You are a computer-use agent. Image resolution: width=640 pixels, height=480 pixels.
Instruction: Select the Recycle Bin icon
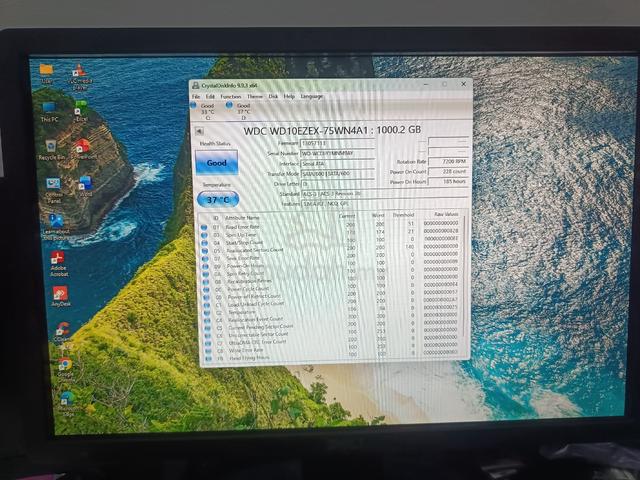click(51, 149)
